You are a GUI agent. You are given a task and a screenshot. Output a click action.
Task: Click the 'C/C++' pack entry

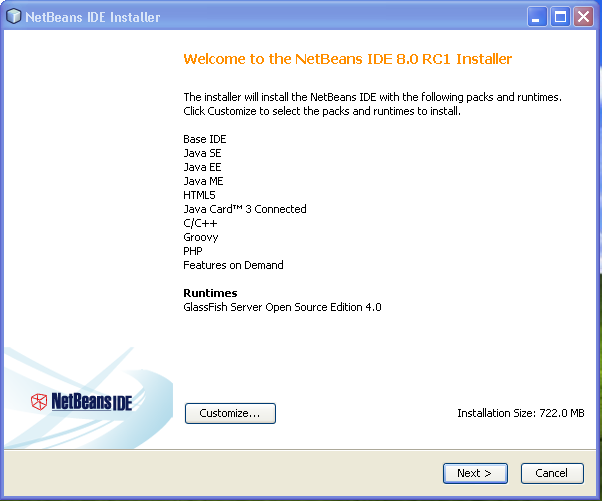pos(200,223)
